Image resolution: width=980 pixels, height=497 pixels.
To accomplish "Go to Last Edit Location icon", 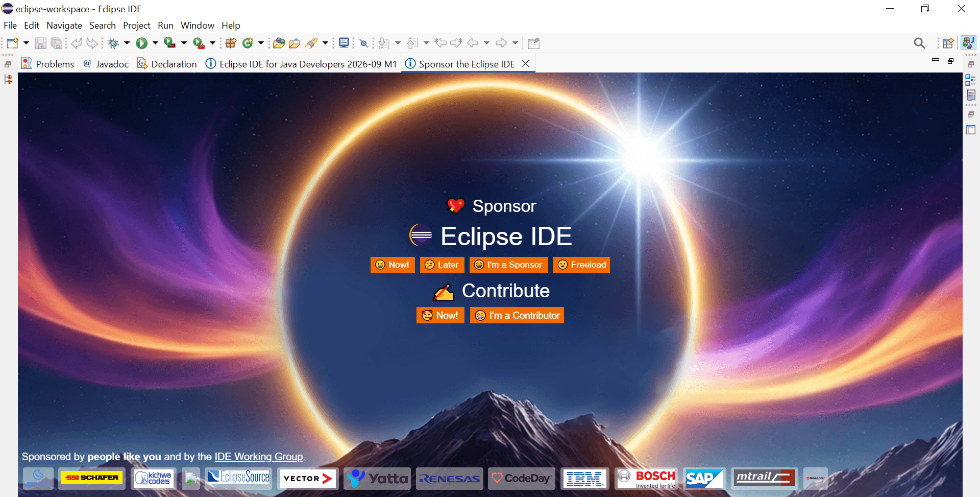I will [440, 43].
